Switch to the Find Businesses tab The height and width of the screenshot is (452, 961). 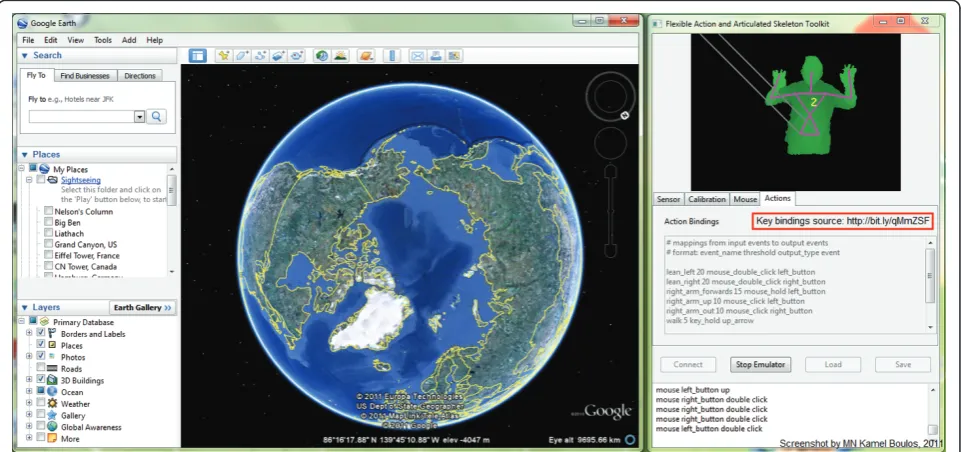[85, 76]
